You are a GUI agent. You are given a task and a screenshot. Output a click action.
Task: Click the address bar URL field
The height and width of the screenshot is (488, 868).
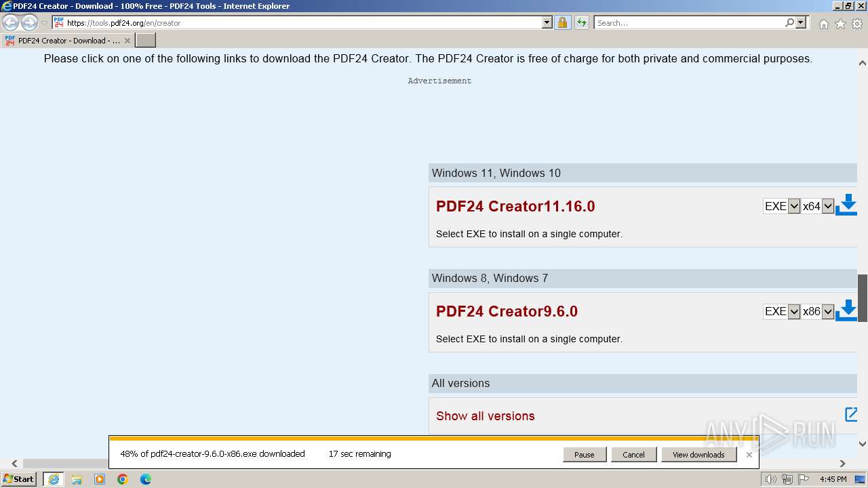pos(303,22)
